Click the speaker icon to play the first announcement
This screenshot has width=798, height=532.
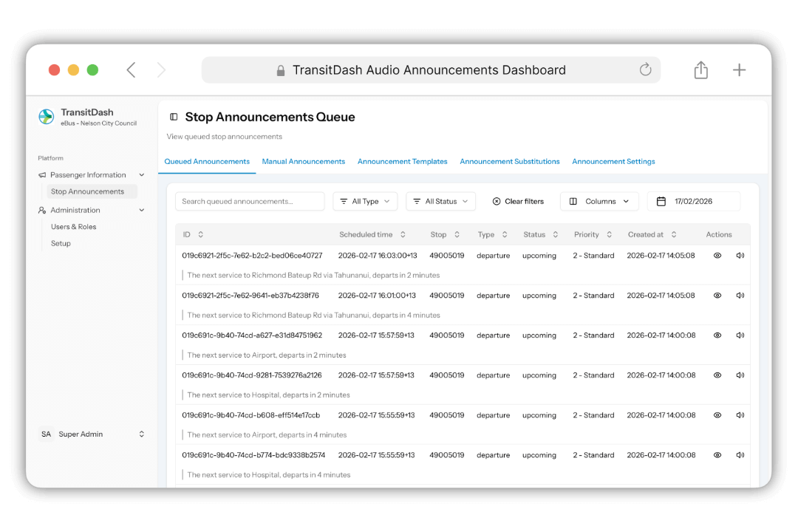click(x=740, y=255)
